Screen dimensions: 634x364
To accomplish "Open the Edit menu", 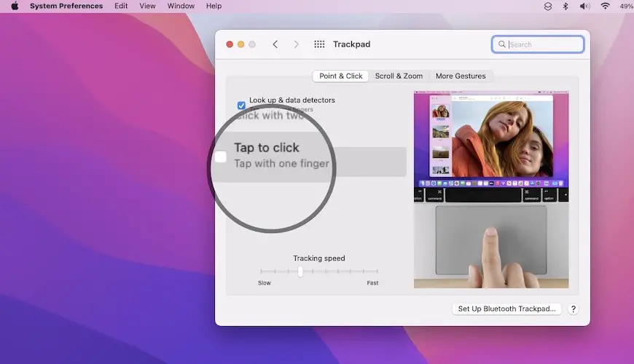I will pos(121,6).
